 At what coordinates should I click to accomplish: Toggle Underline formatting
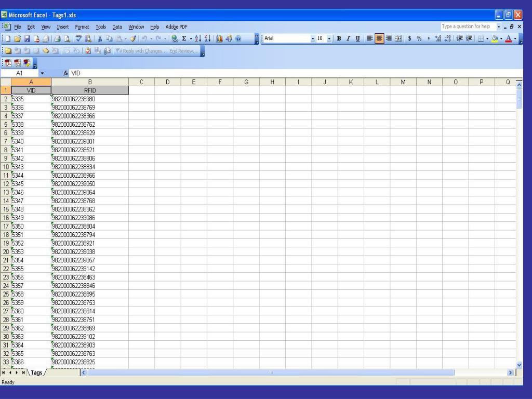pos(357,38)
